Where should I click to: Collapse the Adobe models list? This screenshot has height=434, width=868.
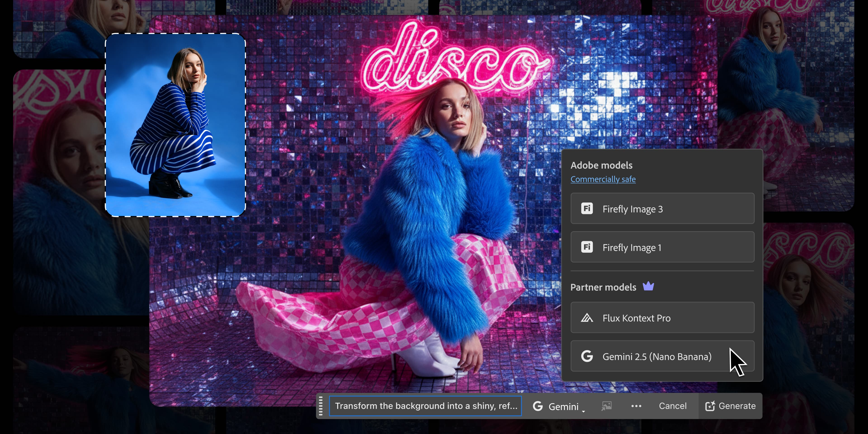[x=602, y=165]
